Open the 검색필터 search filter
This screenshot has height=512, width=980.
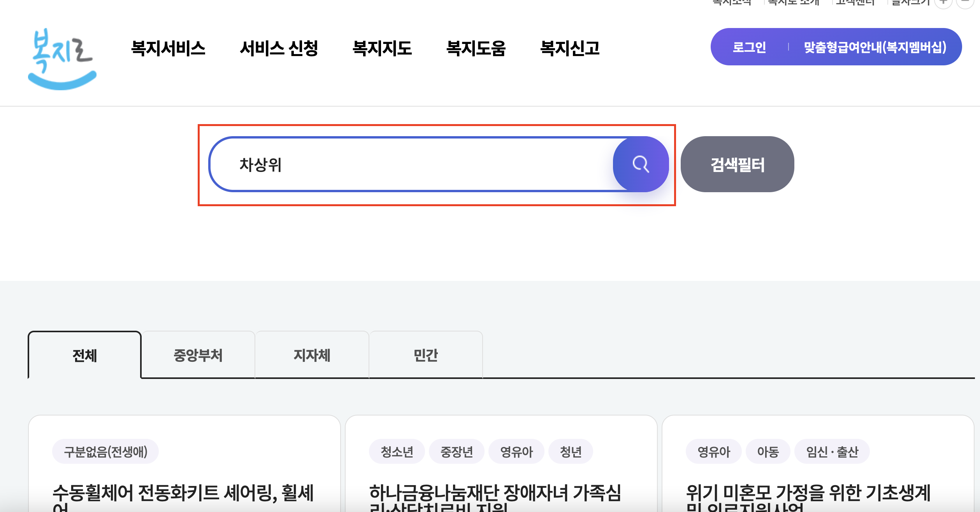[x=737, y=164]
